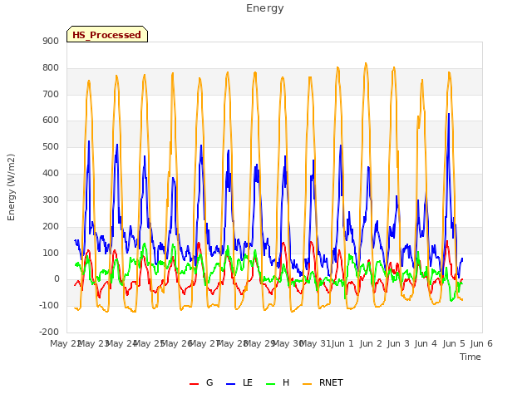Click the Jun 5 x-axis date label
This screenshot has height=399, width=532.
pyautogui.click(x=454, y=343)
